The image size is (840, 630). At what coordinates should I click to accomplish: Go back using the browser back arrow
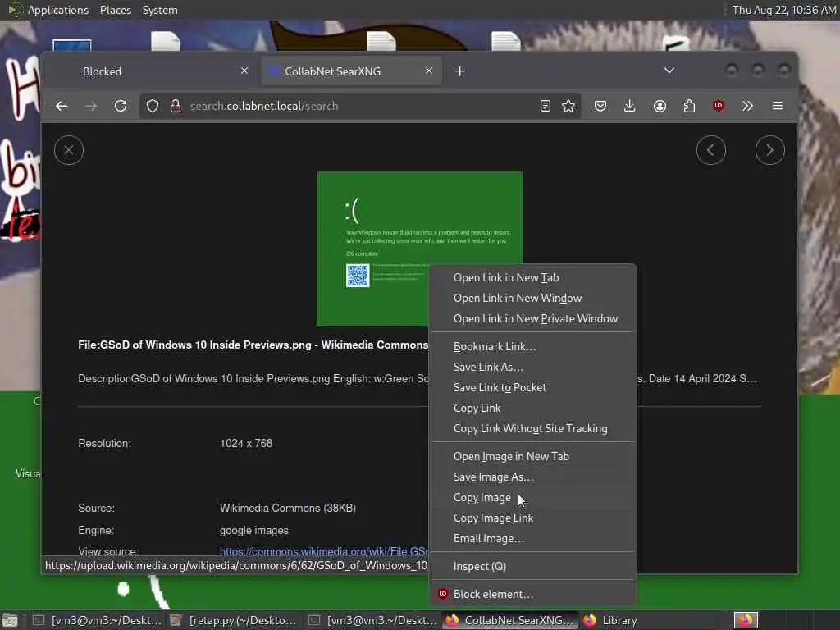point(62,106)
